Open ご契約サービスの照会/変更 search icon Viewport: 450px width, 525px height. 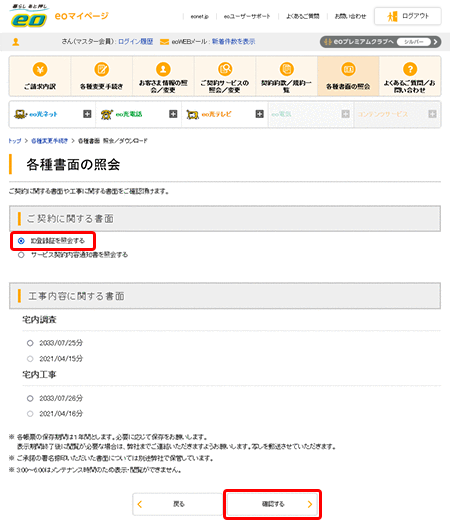(x=225, y=69)
